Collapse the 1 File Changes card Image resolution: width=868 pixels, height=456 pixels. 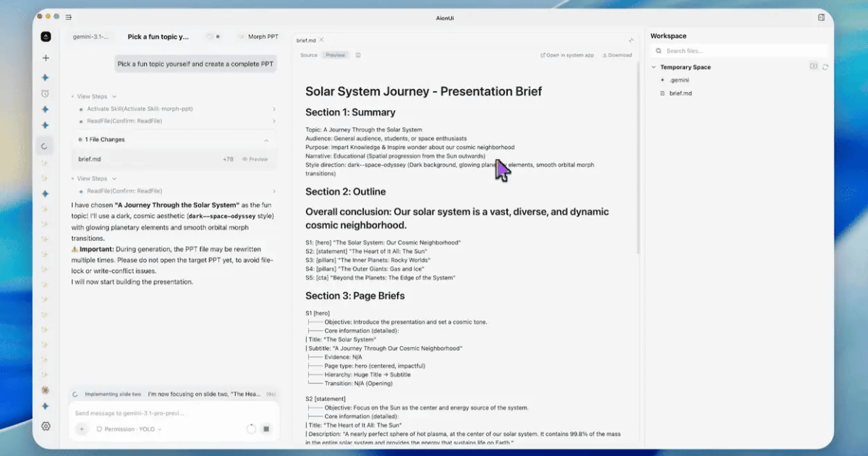pyautogui.click(x=265, y=140)
